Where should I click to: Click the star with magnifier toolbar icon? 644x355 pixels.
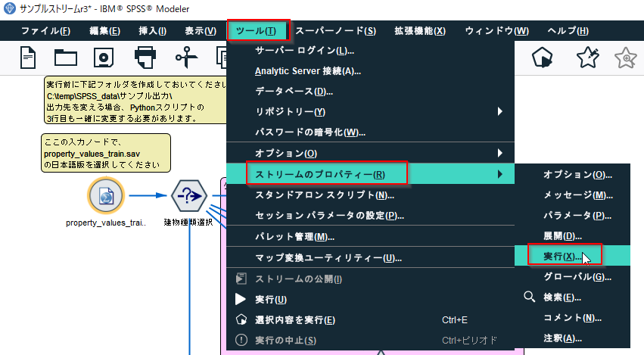626,58
